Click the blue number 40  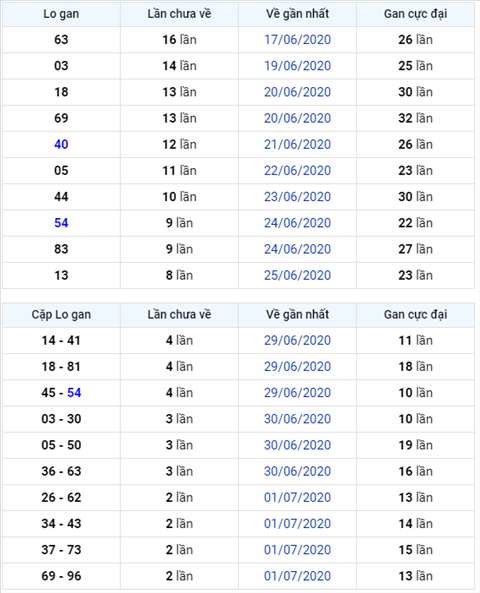click(61, 144)
